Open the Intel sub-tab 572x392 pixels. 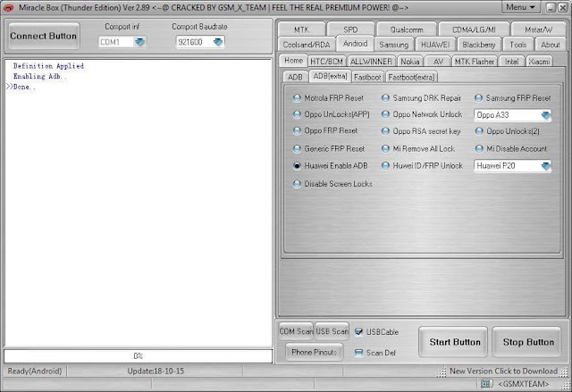[x=511, y=62]
